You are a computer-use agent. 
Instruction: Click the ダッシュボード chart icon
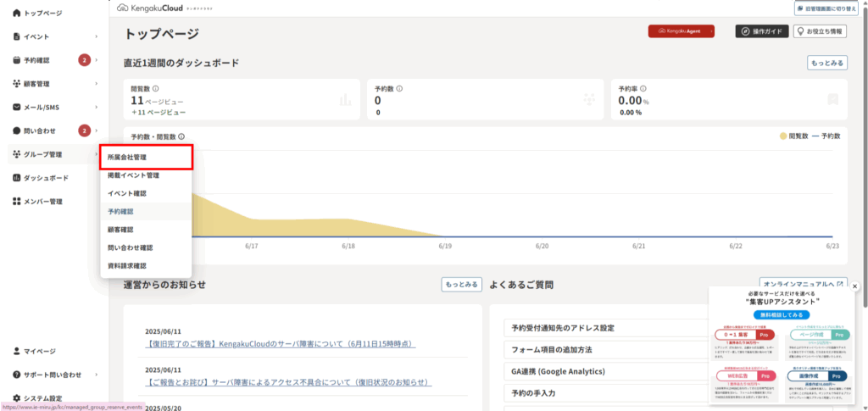[17, 178]
